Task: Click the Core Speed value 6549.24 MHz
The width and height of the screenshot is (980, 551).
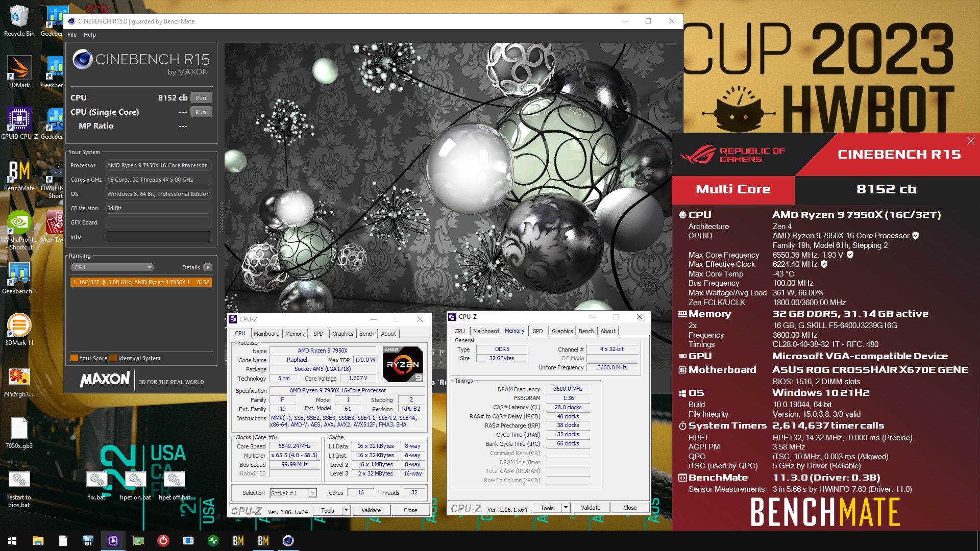Action: click(295, 446)
